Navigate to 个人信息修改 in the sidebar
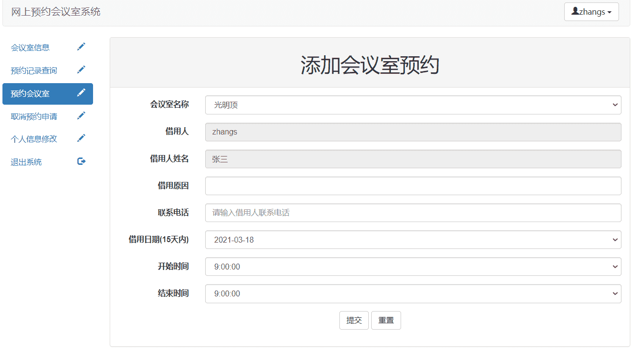This screenshot has height=359, width=644. (48, 139)
